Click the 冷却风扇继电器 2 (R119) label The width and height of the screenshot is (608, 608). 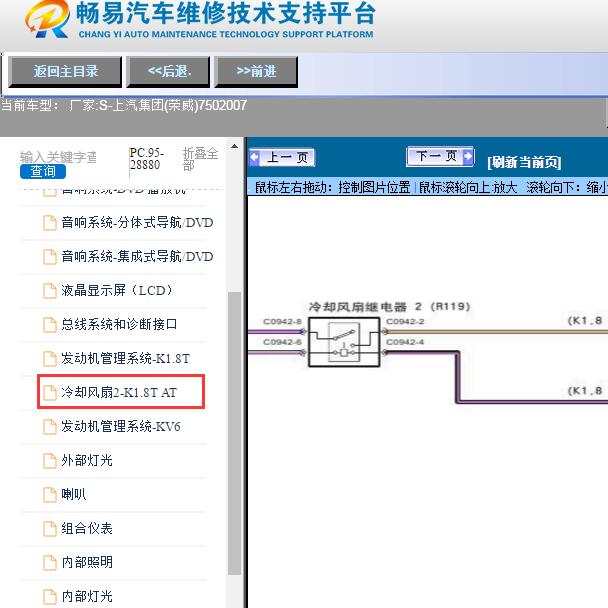(x=389, y=307)
